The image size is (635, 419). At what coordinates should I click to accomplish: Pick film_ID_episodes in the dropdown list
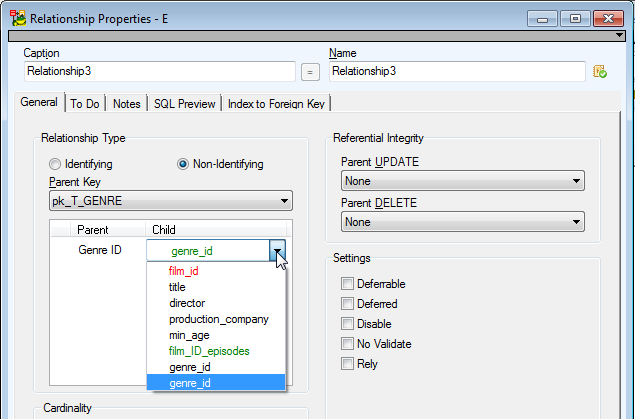[209, 351]
